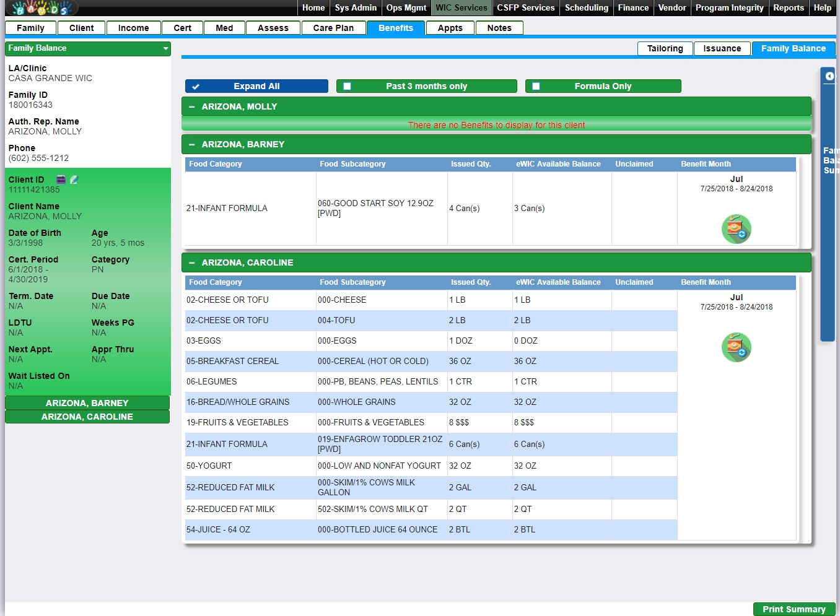Viewport: 840px width, 616px height.
Task: Collapse the ARIZONA, MOLLY section
Action: 191,106
